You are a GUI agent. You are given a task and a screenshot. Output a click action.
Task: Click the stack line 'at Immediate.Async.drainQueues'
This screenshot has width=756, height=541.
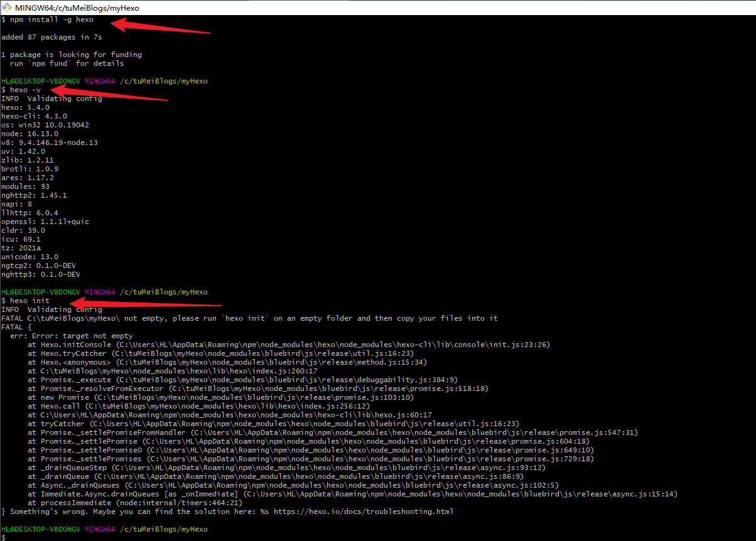[353, 494]
